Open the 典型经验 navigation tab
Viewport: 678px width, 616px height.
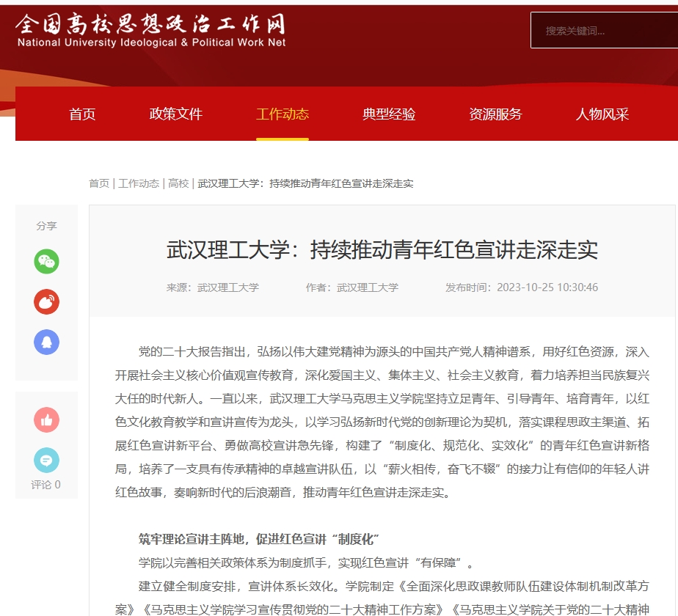coord(389,114)
